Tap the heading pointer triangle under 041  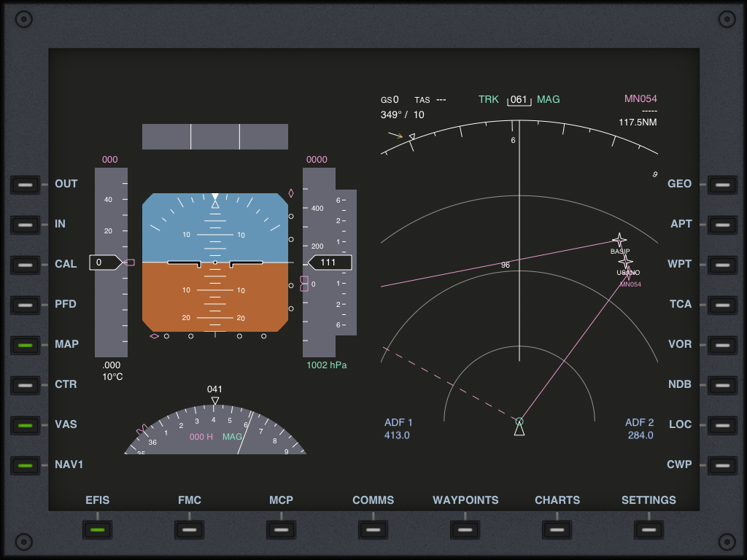point(215,401)
